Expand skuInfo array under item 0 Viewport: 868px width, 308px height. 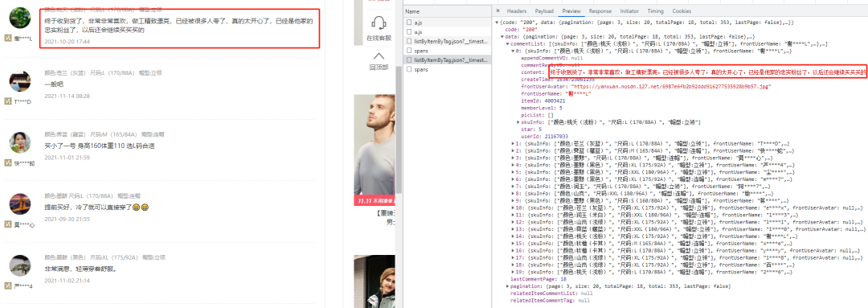click(518, 122)
